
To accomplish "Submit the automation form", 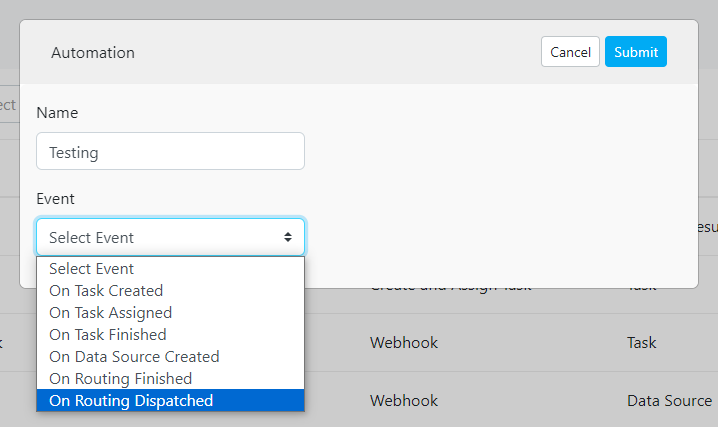I will click(636, 52).
